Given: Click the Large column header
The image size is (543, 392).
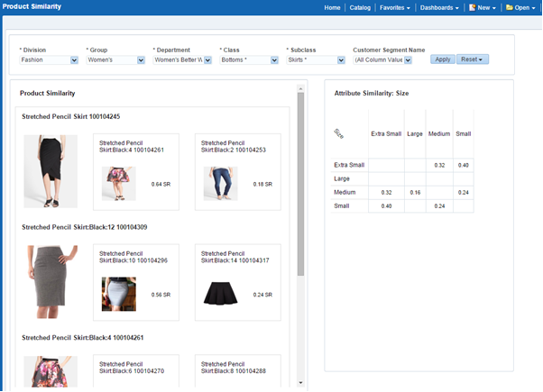Looking at the screenshot, I should pyautogui.click(x=415, y=134).
